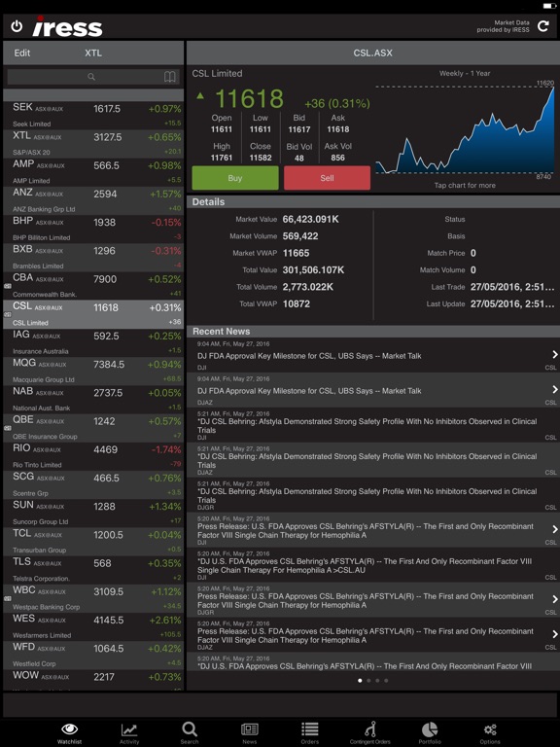560x747 pixels.
Task: Expand DJGR Press Release FDA Approves chevron
Action: point(555,599)
